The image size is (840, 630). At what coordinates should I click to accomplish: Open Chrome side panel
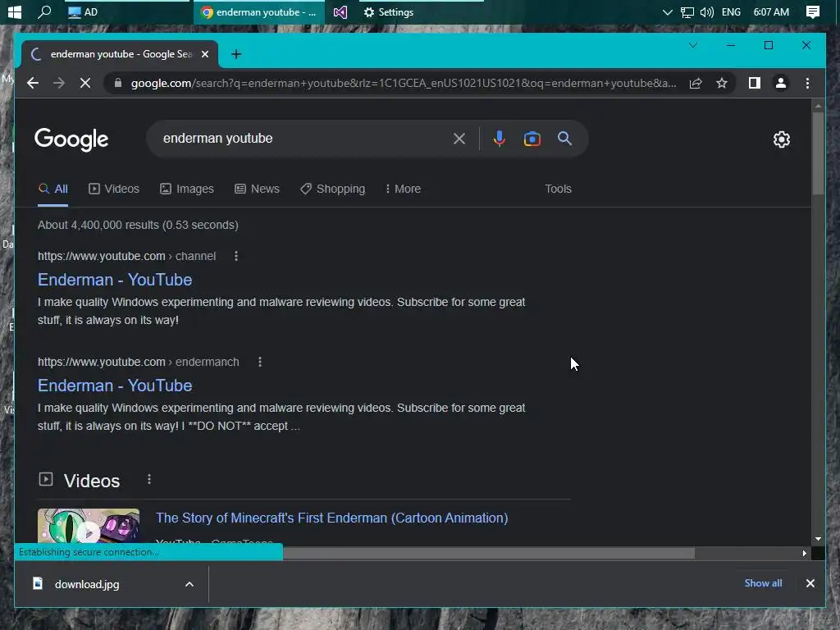pos(755,83)
